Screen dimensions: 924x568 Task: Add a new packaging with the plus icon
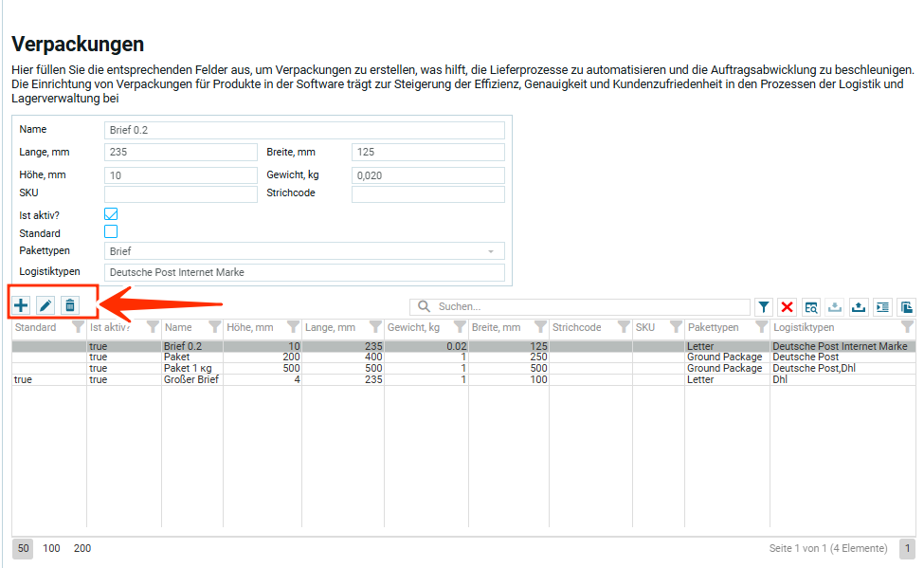21,305
